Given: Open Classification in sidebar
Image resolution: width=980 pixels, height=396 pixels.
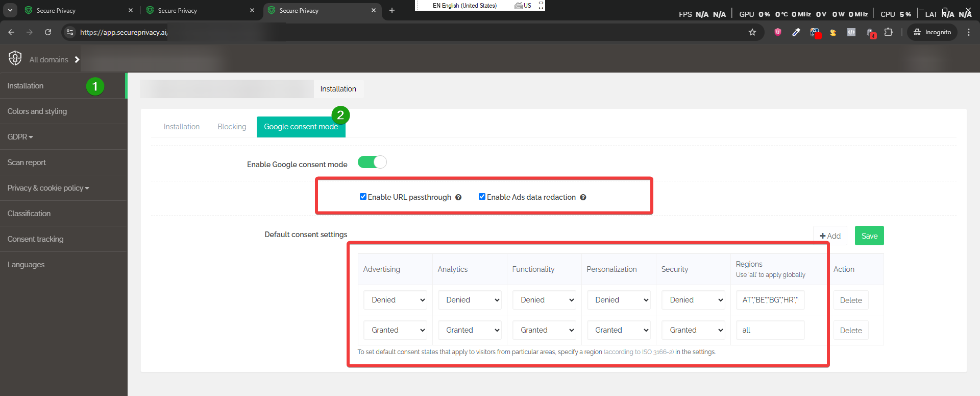Looking at the screenshot, I should [63, 214].
